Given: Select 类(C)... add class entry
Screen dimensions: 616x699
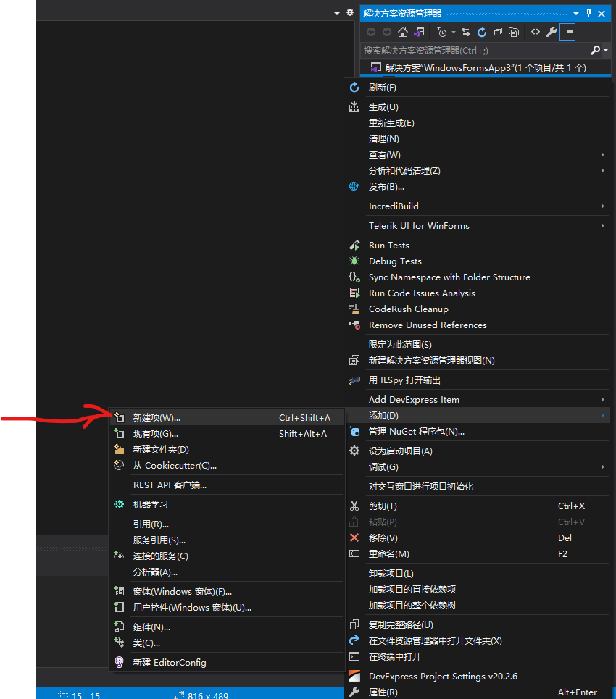Looking at the screenshot, I should [227, 643].
